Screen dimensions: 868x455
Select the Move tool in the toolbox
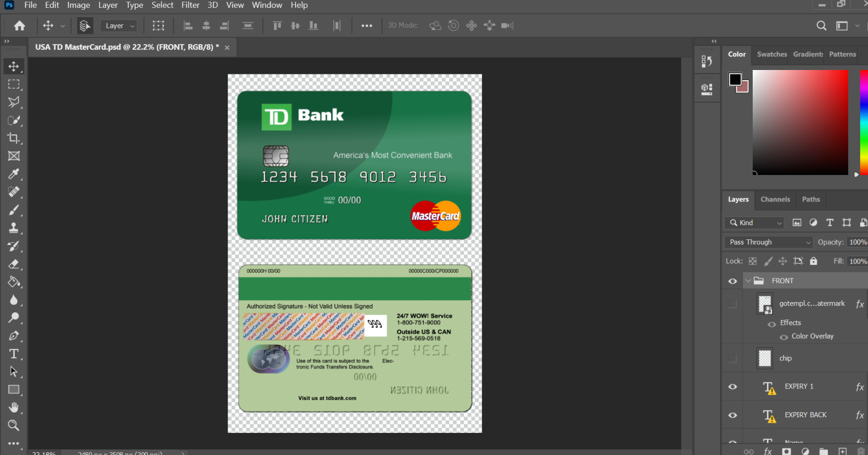point(14,66)
